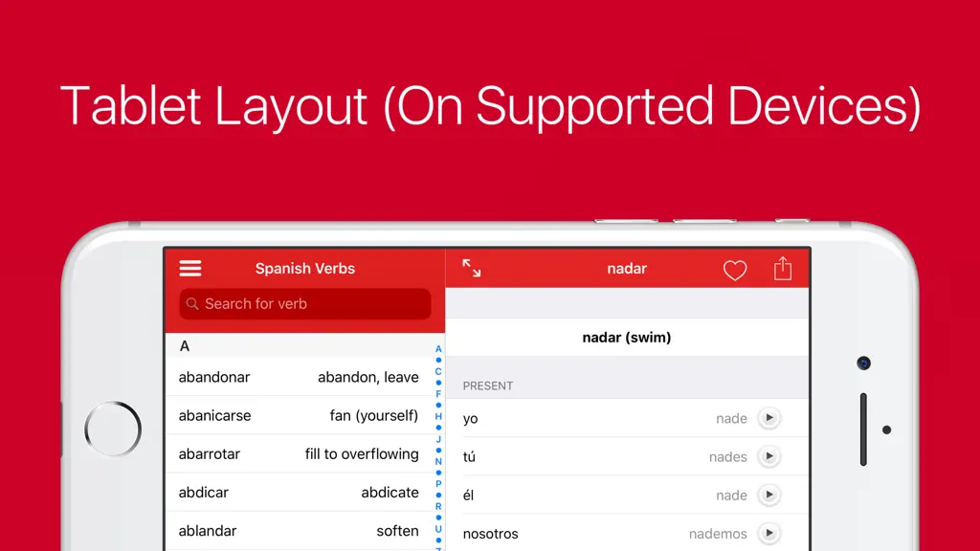980x551 pixels.
Task: Open the verb abdicar
Action: 299,493
